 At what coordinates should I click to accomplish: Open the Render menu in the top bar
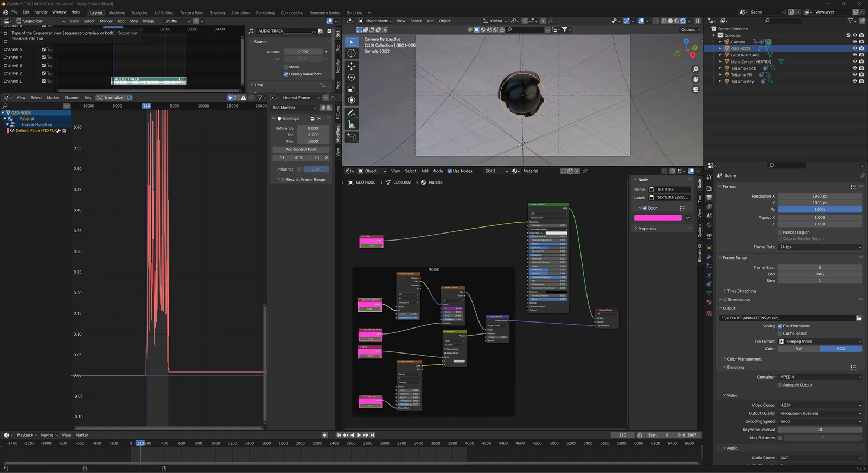click(x=41, y=12)
